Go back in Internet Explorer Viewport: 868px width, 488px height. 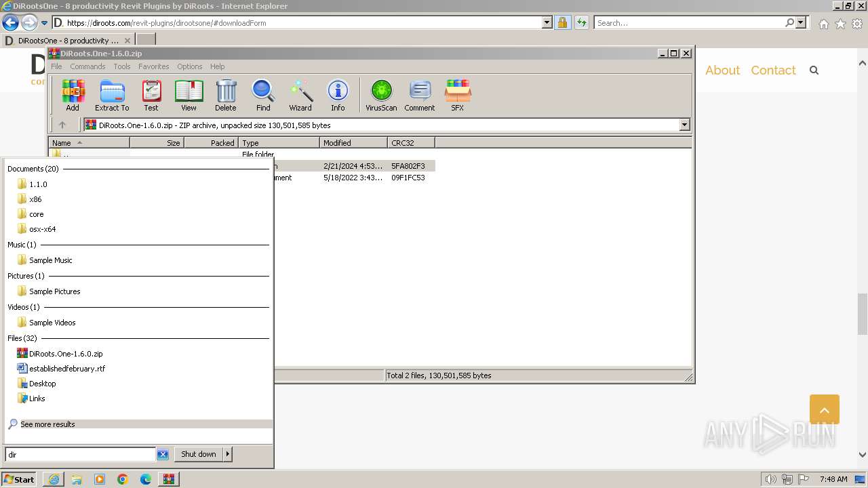pyautogui.click(x=10, y=22)
